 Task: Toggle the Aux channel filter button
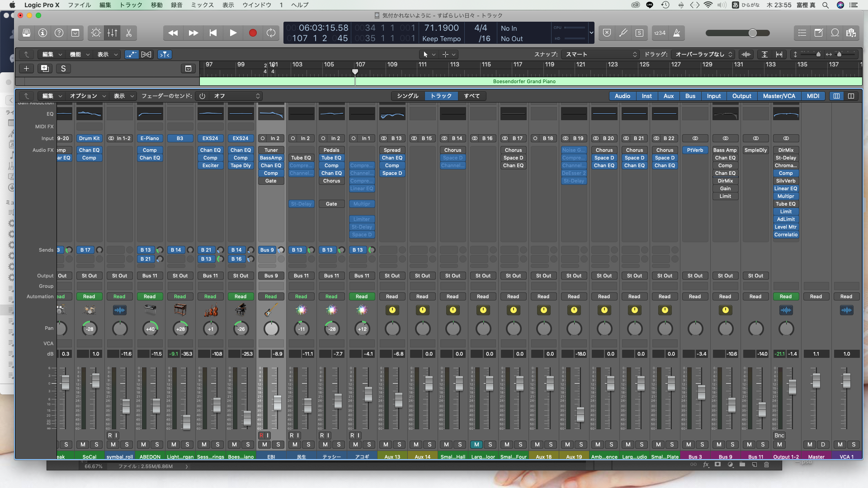tap(668, 96)
